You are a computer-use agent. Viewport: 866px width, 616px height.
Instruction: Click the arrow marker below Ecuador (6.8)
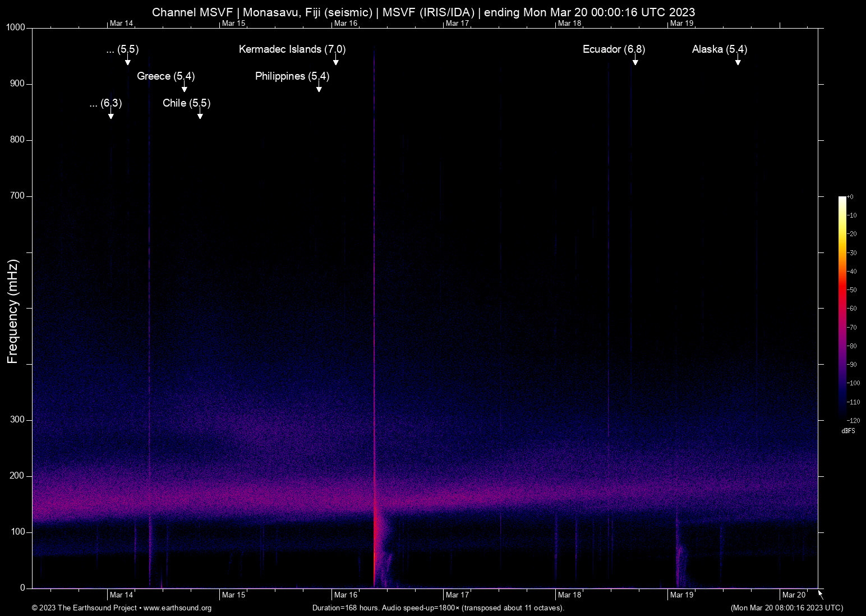pyautogui.click(x=635, y=61)
